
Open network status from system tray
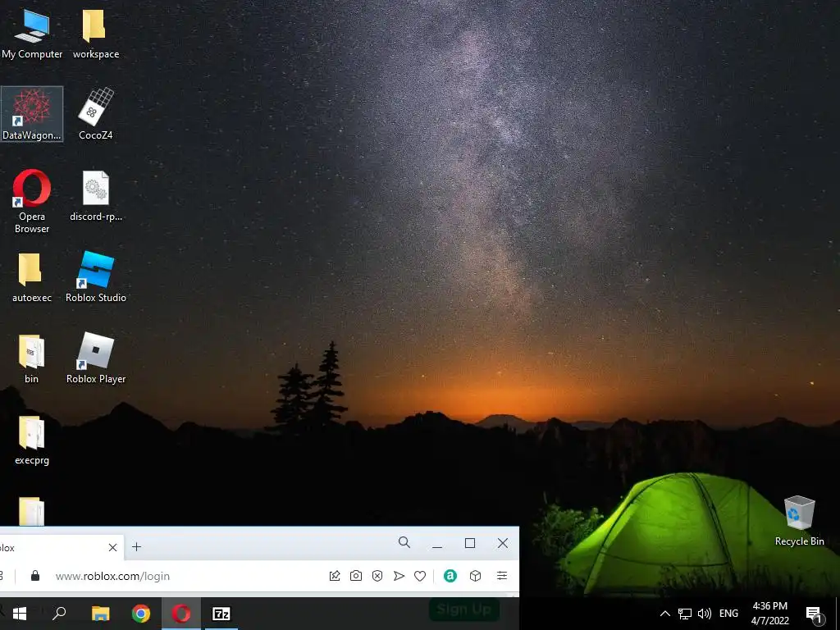tap(685, 614)
